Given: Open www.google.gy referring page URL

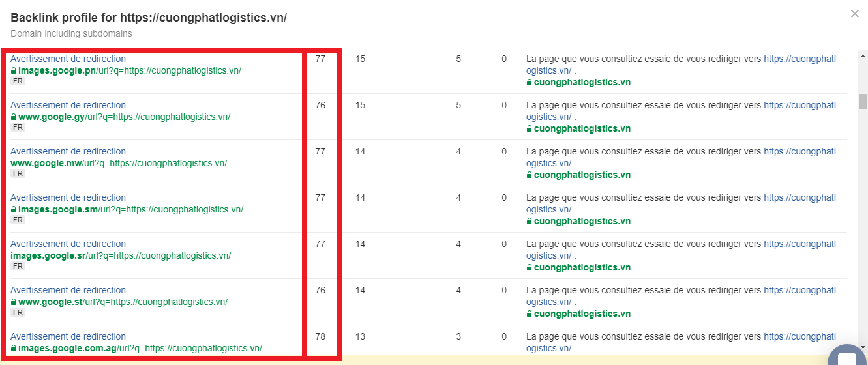Looking at the screenshot, I should pyautogui.click(x=124, y=117).
